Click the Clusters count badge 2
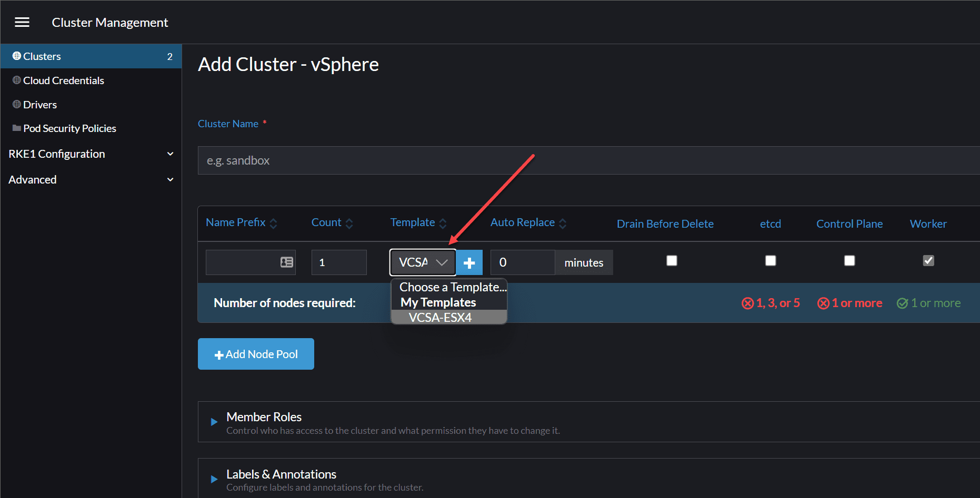 [x=169, y=56]
